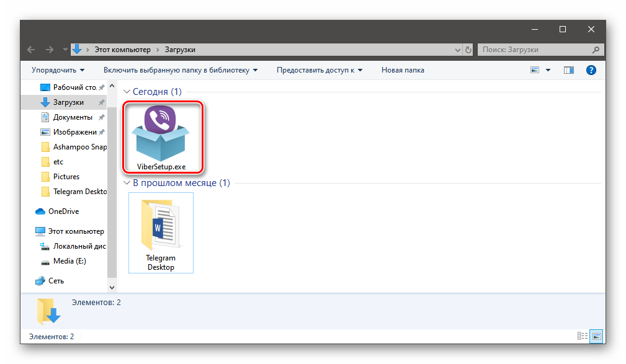Maximize the Explorer window
The height and width of the screenshot is (364, 626).
[563, 29]
